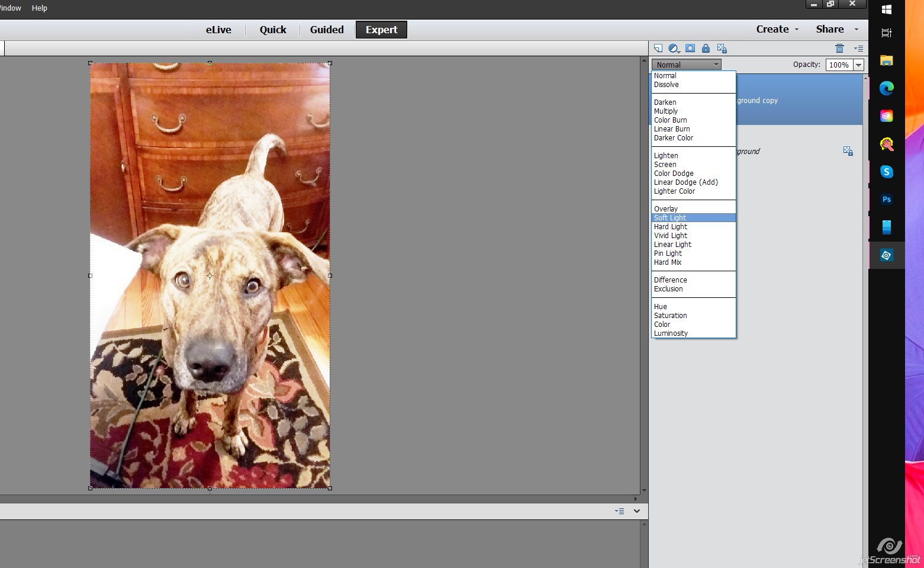
Task: Click Background layer's lock icon
Action: (848, 151)
